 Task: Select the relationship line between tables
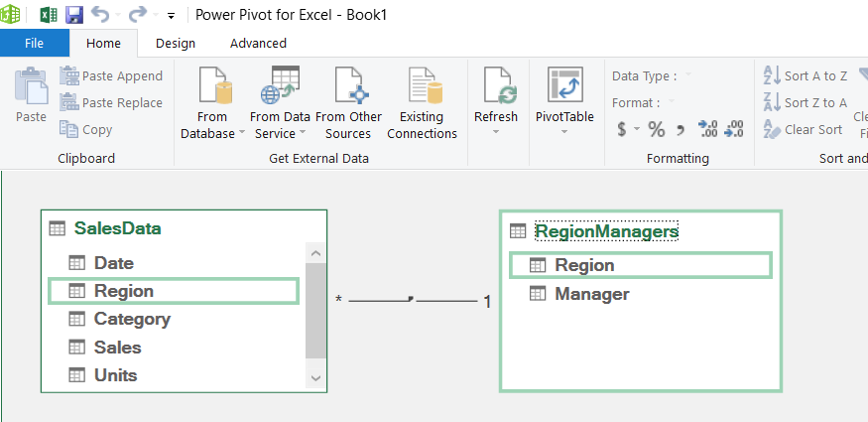413,301
